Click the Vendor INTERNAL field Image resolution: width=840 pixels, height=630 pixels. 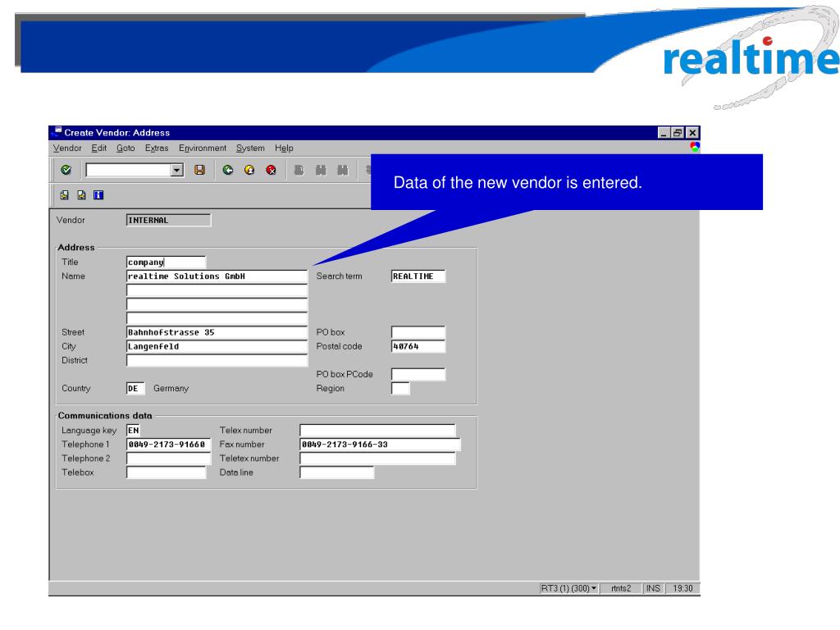tap(168, 220)
